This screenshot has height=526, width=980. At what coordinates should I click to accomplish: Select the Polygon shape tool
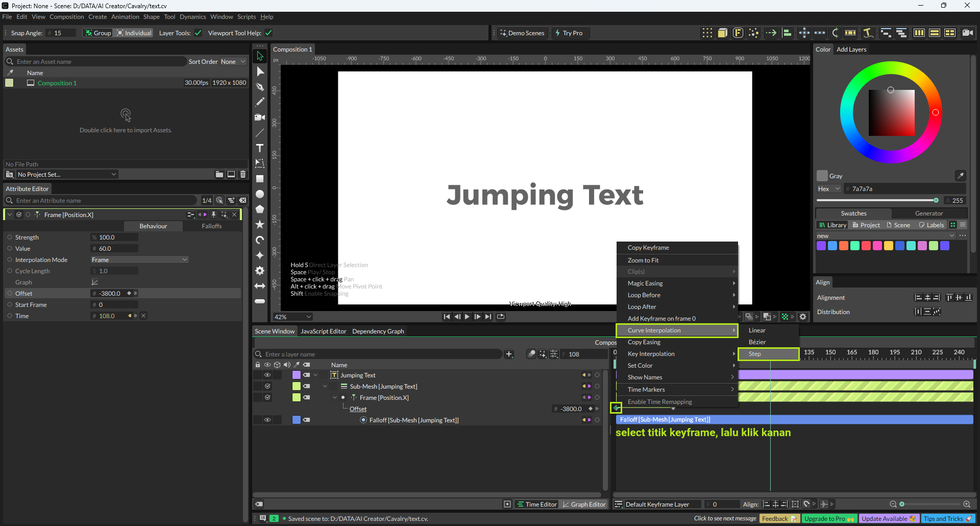(260, 209)
